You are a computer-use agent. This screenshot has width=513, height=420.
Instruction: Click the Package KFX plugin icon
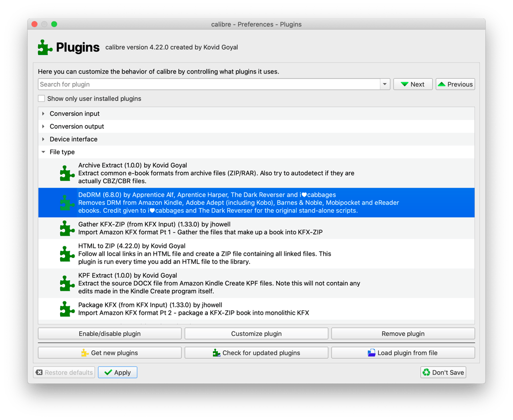point(67,309)
